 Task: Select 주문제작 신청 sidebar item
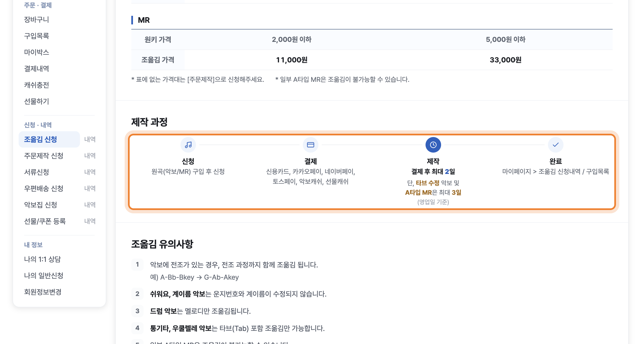[x=44, y=156]
